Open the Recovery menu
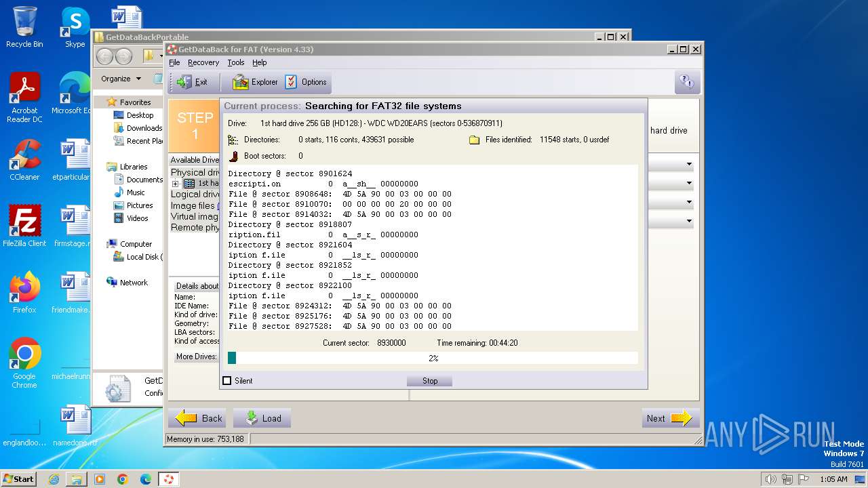 203,62
